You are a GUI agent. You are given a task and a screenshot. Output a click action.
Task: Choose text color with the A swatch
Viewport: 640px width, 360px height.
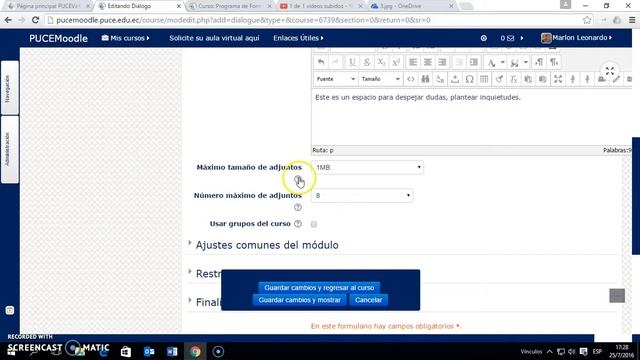coord(492,62)
